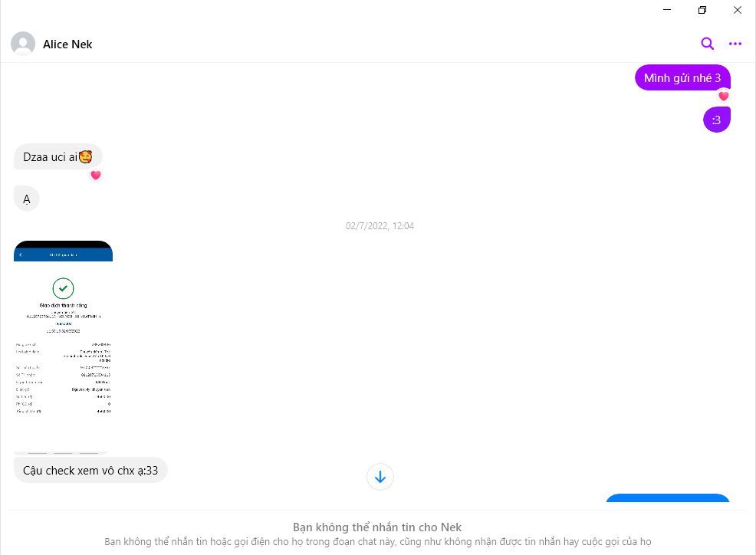Open the Alice Nek contact name header
The height and width of the screenshot is (555, 756).
pos(67,44)
